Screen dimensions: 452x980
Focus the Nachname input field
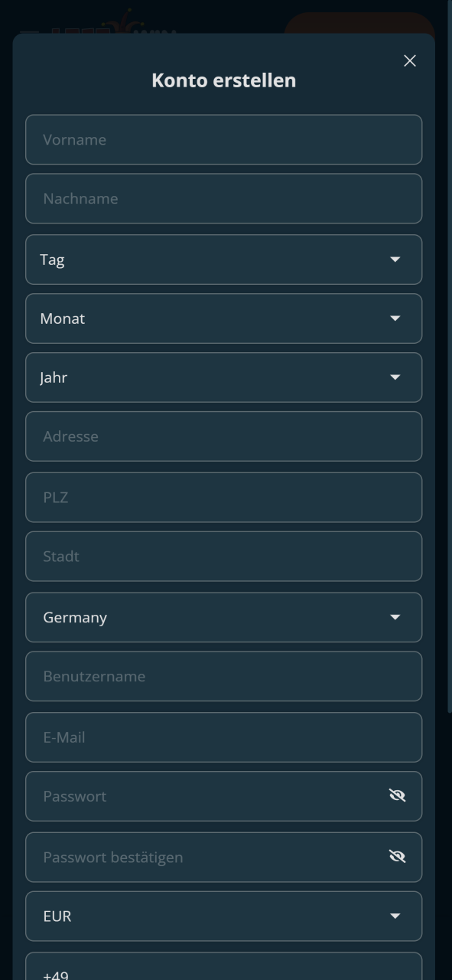coord(223,198)
